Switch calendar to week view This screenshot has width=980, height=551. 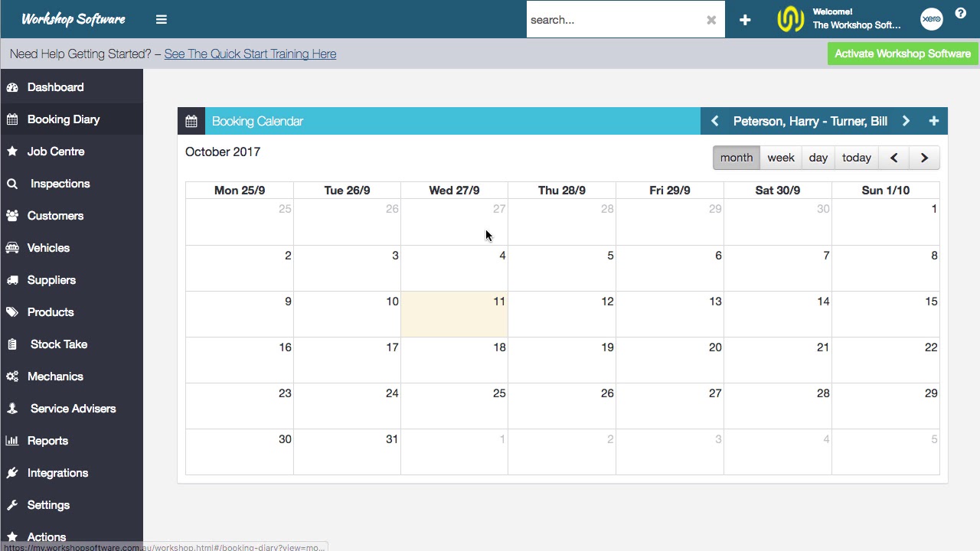coord(781,158)
